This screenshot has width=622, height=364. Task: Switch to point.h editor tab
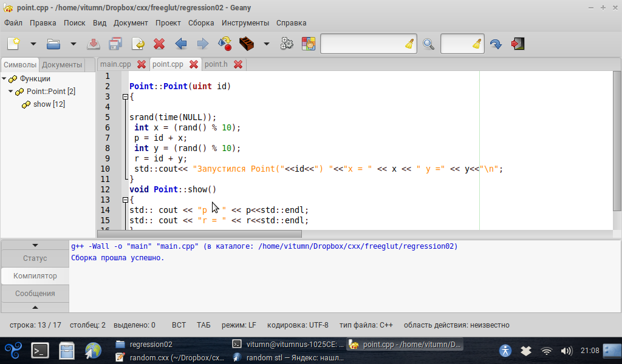click(216, 64)
